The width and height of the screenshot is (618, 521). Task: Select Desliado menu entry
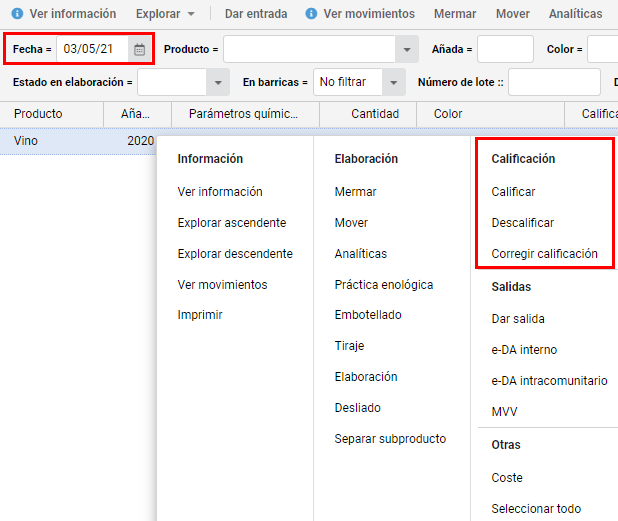coord(357,408)
